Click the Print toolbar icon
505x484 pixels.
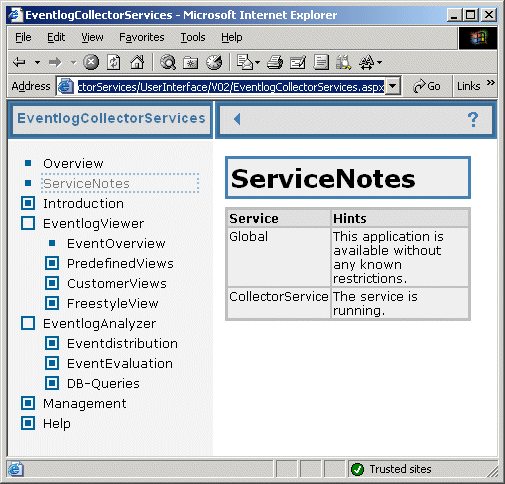(275, 62)
